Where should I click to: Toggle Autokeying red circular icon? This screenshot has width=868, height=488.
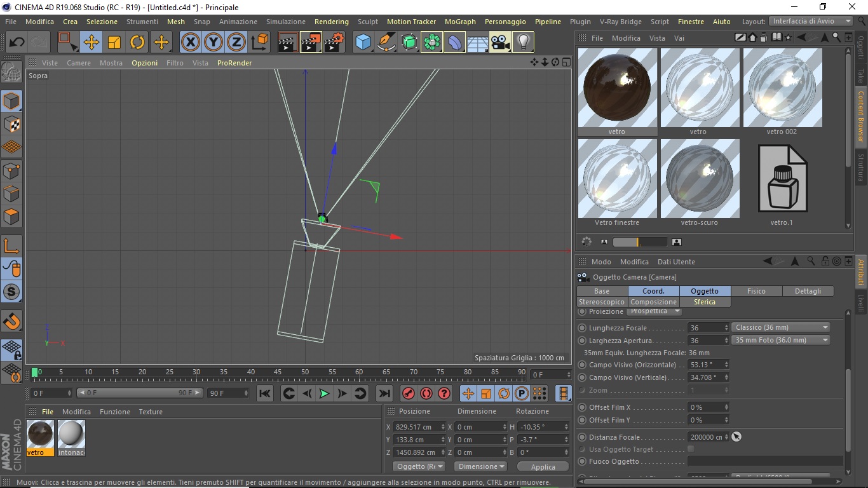click(x=426, y=393)
